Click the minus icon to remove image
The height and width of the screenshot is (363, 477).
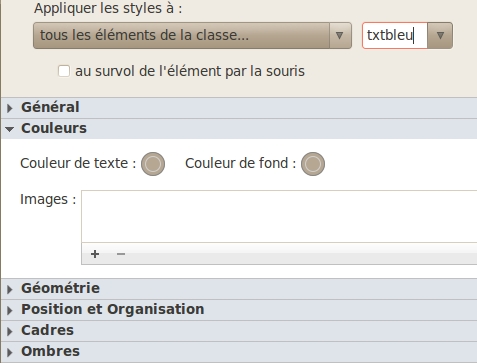(x=121, y=254)
